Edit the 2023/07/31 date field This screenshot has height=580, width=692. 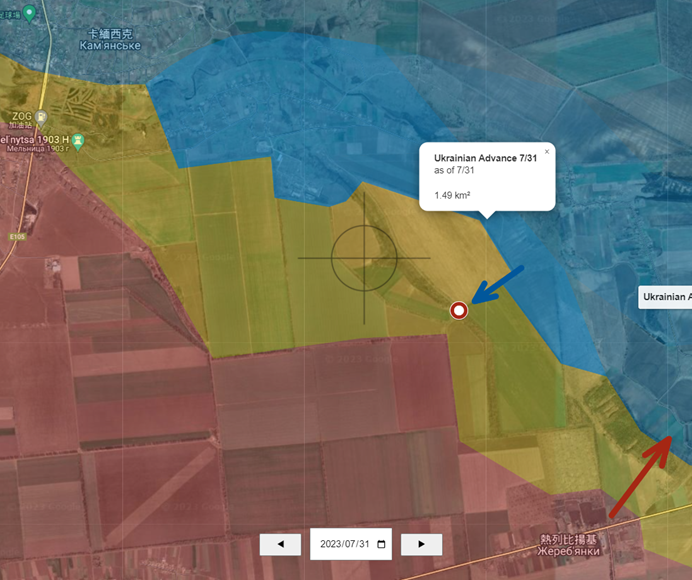point(351,544)
